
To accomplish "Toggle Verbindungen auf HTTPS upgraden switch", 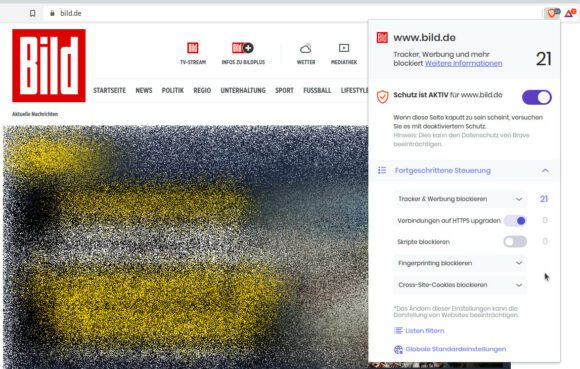I will point(515,221).
